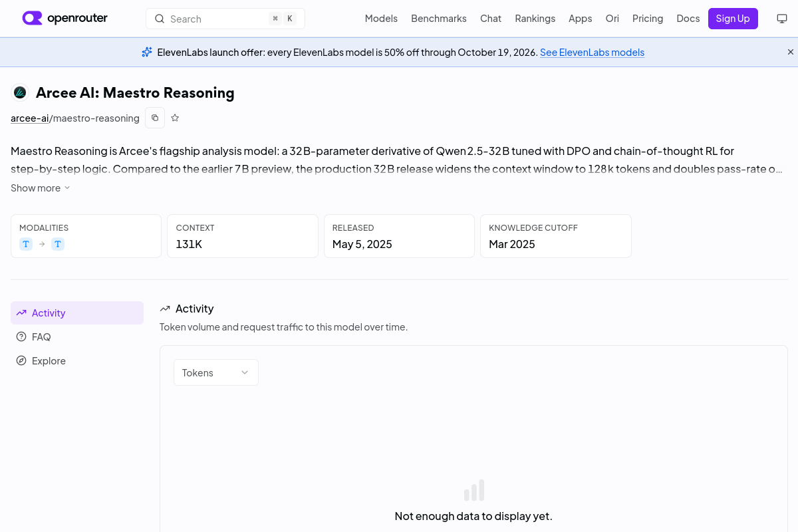
Task: Click the FAQ question mark icon
Action: point(21,336)
